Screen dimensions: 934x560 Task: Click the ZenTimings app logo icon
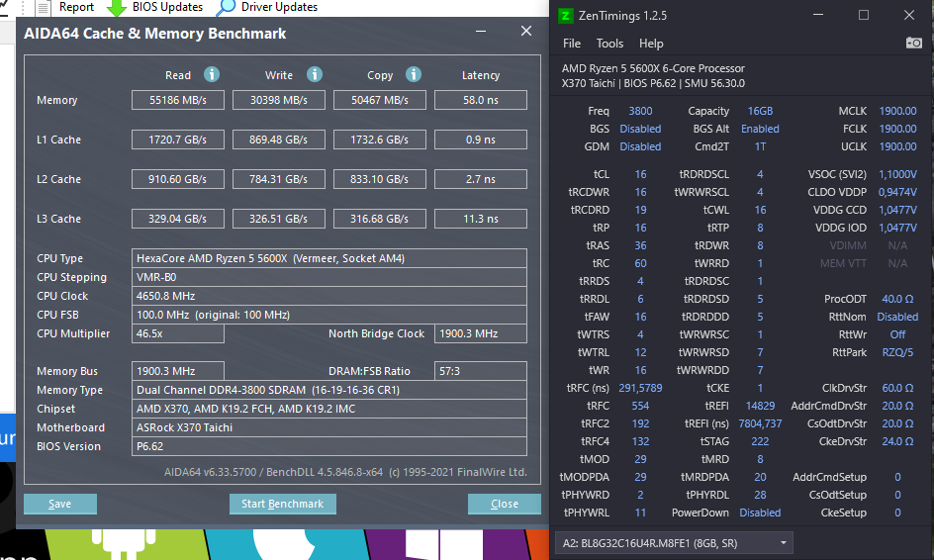565,16
